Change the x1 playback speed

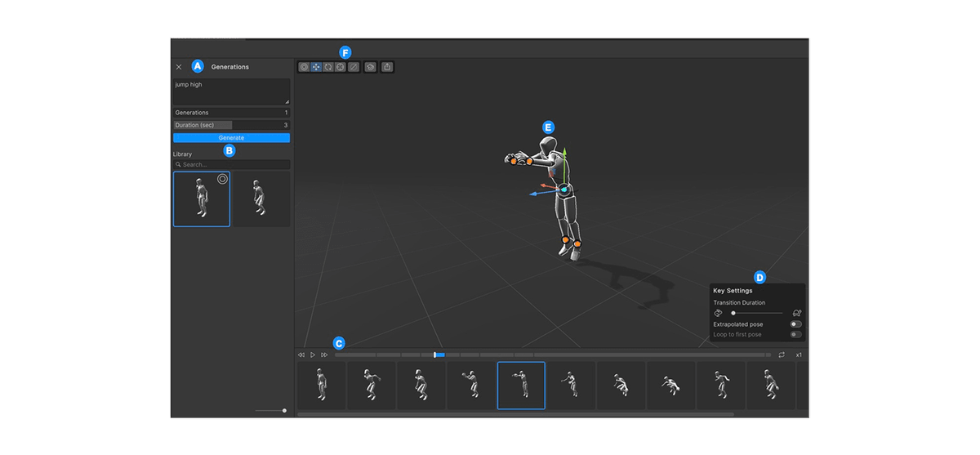[x=799, y=355]
